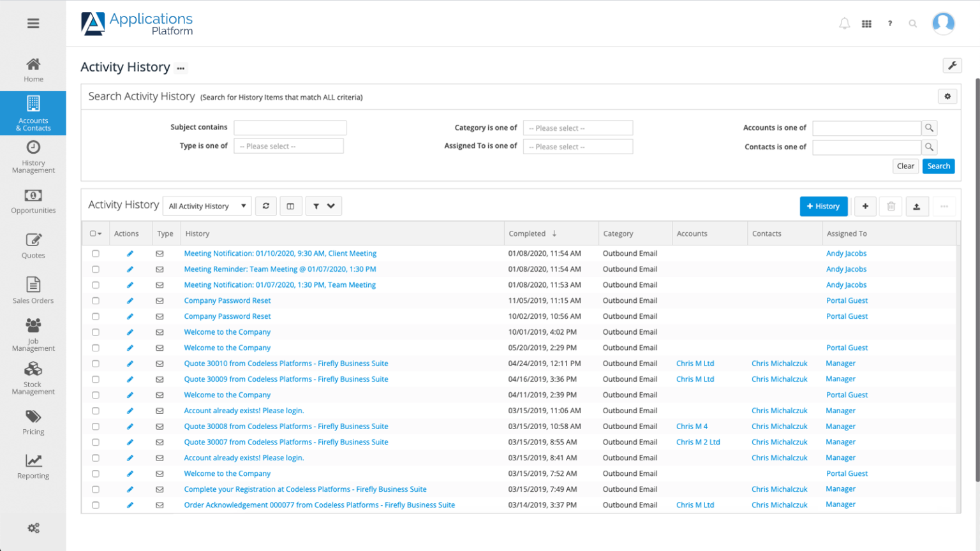Viewport: 980px width, 551px height.
Task: Check the select-all checkbox in the grid header
Action: (x=94, y=233)
